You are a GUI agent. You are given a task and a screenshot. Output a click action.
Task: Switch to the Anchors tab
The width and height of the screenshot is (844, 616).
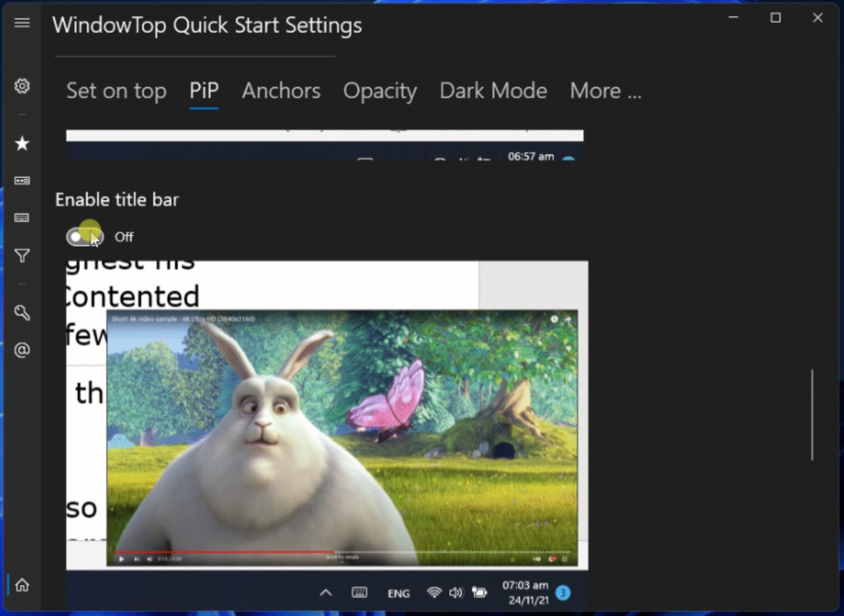point(281,90)
